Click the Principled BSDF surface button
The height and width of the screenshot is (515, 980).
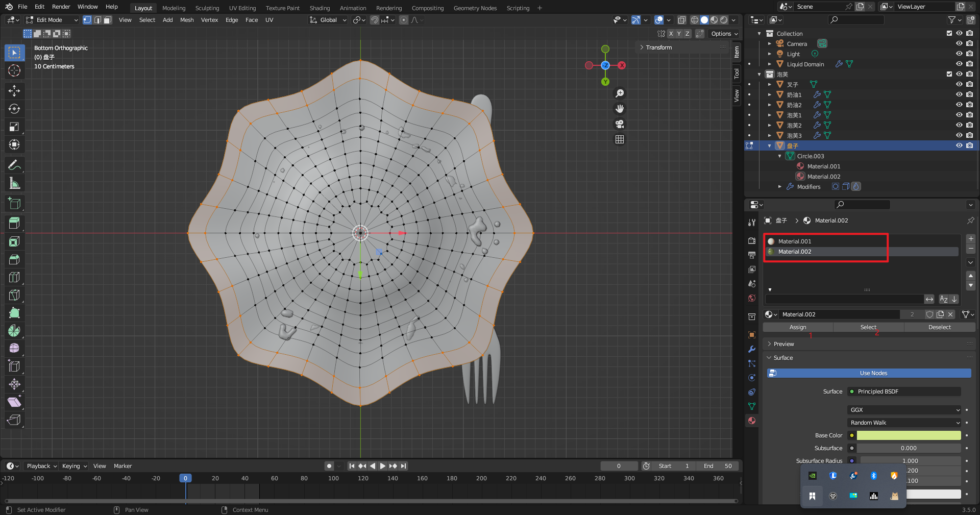click(x=904, y=391)
